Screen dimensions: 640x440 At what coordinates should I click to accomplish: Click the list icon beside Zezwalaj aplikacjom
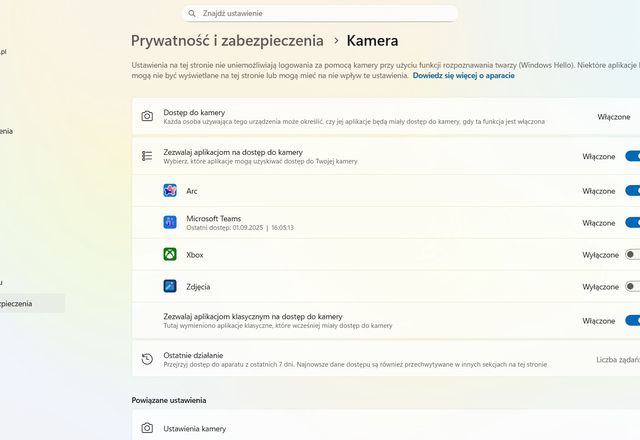(147, 156)
